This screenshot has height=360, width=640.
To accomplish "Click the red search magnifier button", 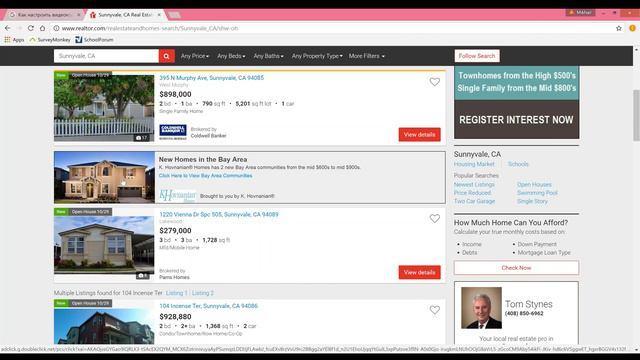I will click(x=167, y=56).
